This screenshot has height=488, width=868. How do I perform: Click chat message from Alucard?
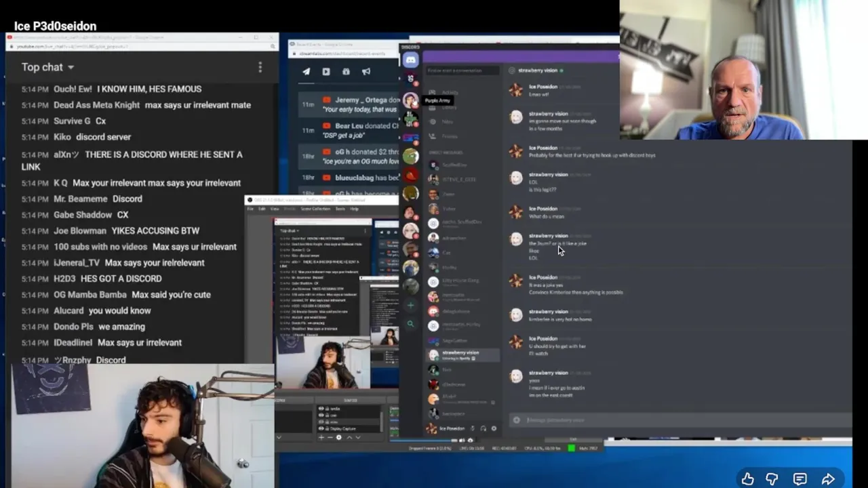119,310
